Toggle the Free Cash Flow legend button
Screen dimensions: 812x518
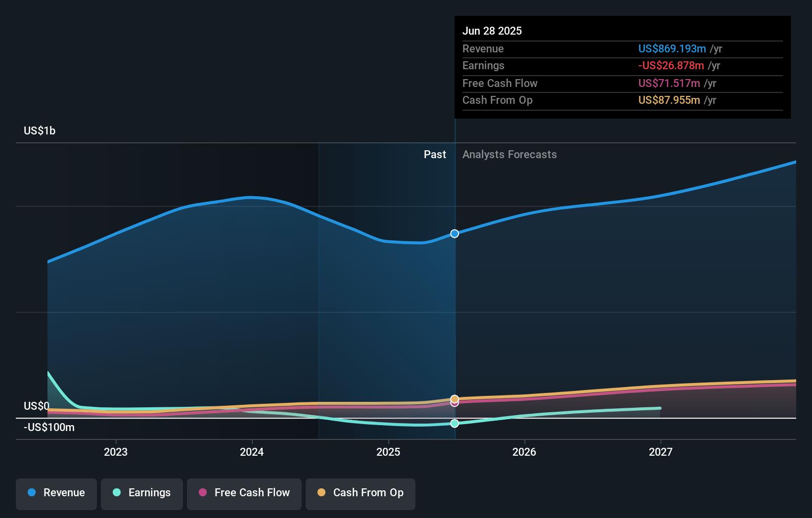[244, 494]
